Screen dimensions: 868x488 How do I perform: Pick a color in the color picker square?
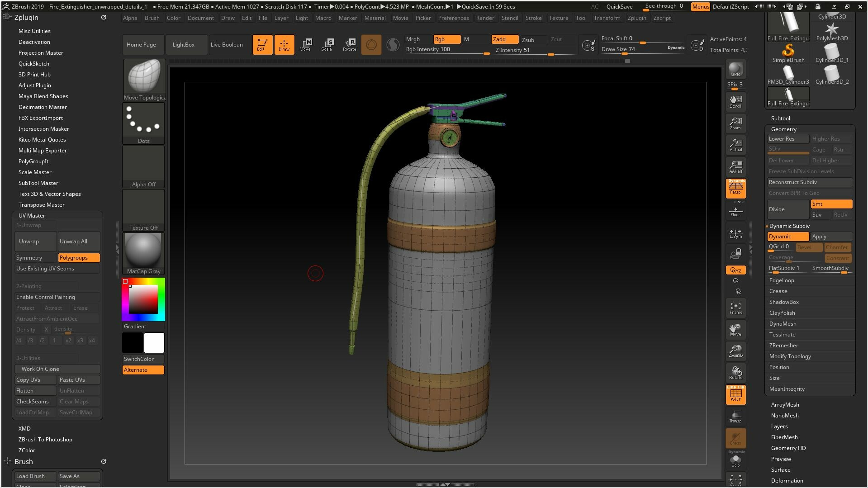(x=143, y=299)
